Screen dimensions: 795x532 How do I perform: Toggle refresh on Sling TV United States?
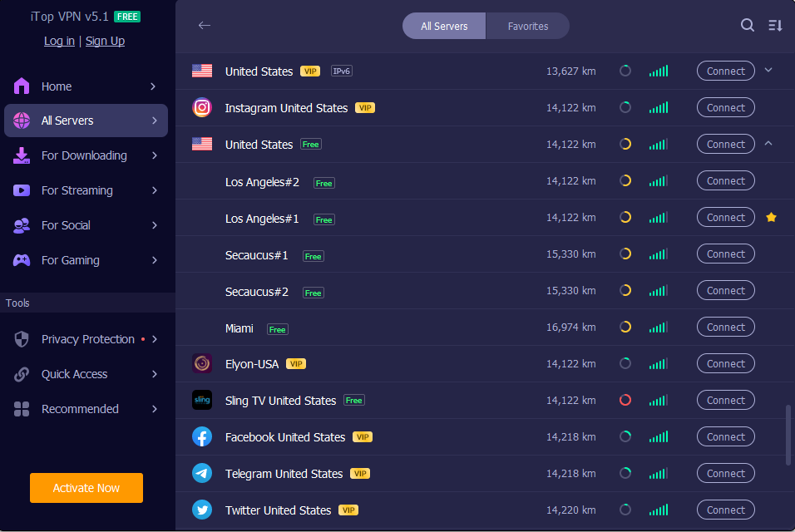click(x=625, y=400)
